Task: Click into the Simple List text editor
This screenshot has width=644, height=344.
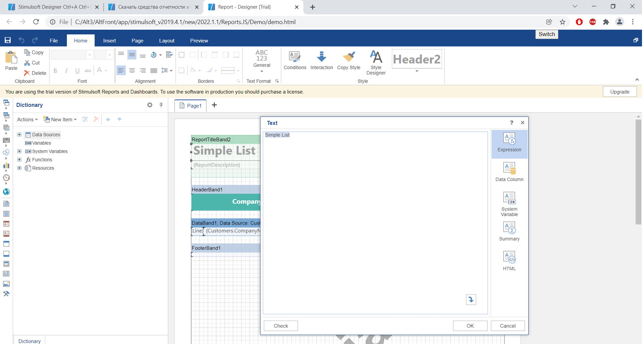Action: (x=375, y=223)
